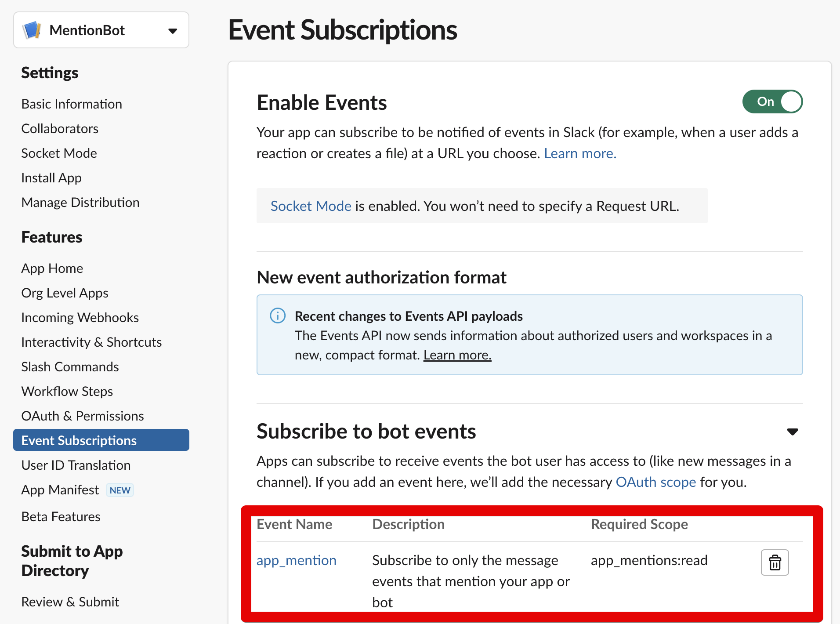
Task: Click the Event Subscriptions page title
Action: click(343, 30)
